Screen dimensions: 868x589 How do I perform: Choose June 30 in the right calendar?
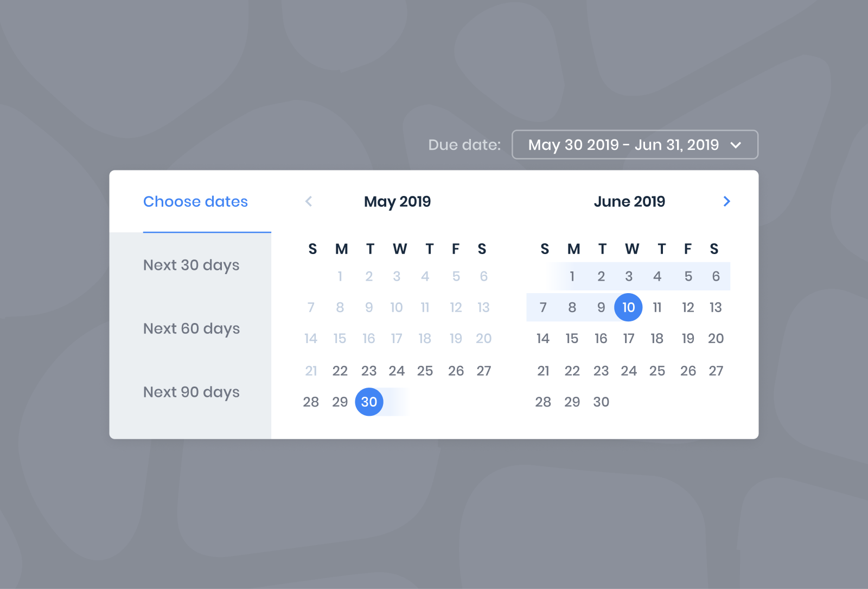pyautogui.click(x=601, y=402)
